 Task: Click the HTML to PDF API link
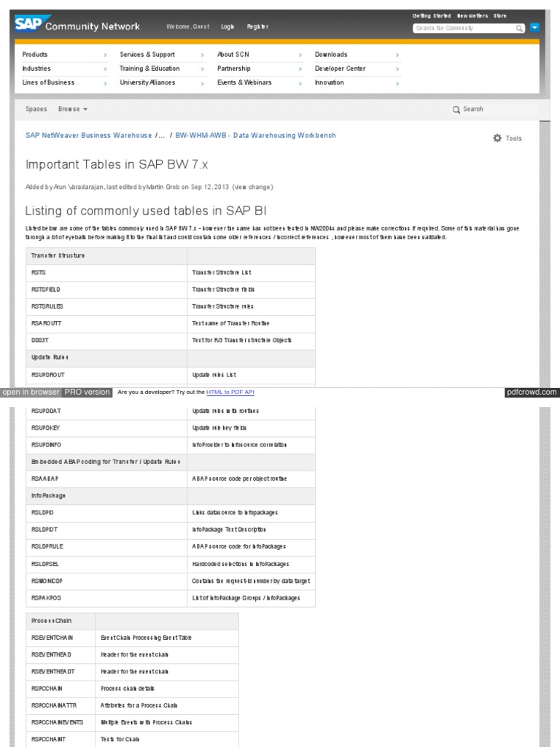point(230,392)
